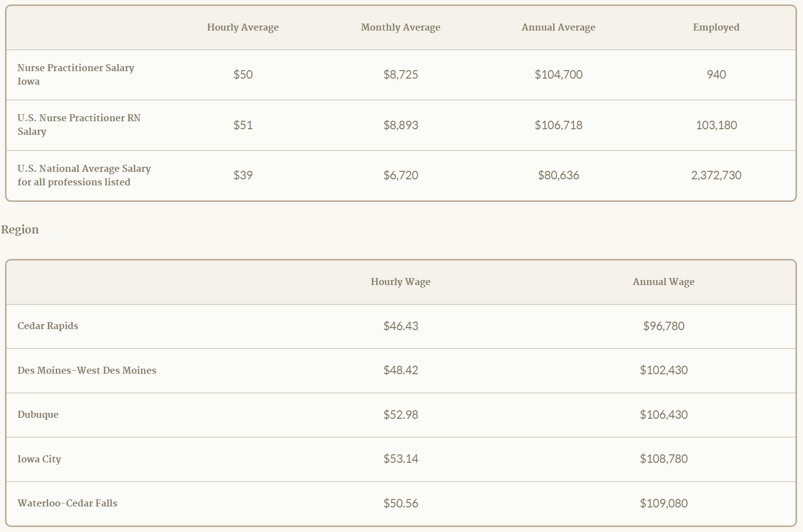Select the Des Moines-West Des Moines row
This screenshot has width=803, height=532.
pyautogui.click(x=401, y=371)
